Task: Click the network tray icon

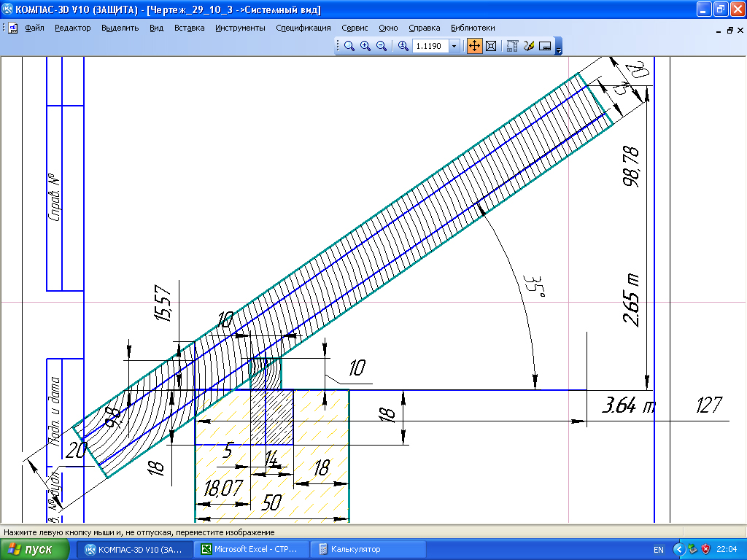Action: 693,550
